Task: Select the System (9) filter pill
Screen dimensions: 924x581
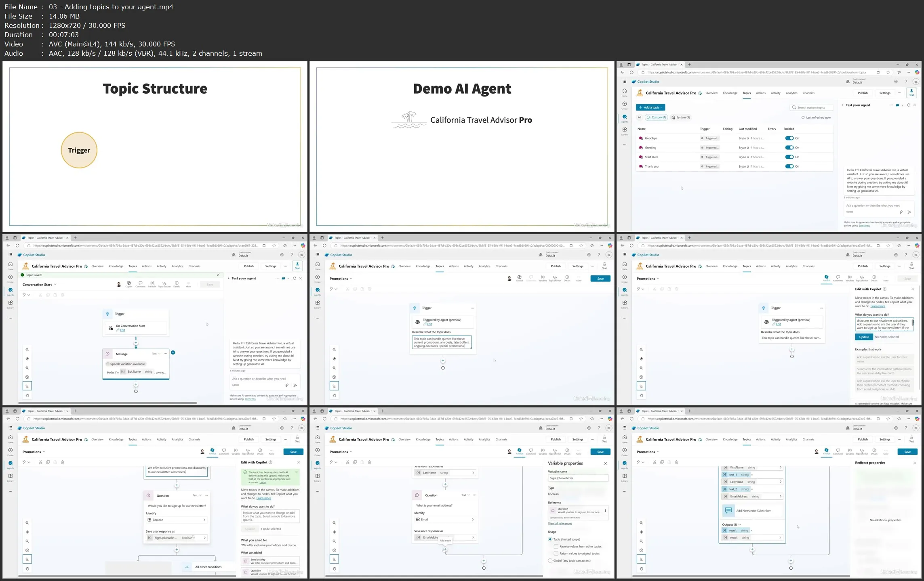Action: click(x=681, y=117)
